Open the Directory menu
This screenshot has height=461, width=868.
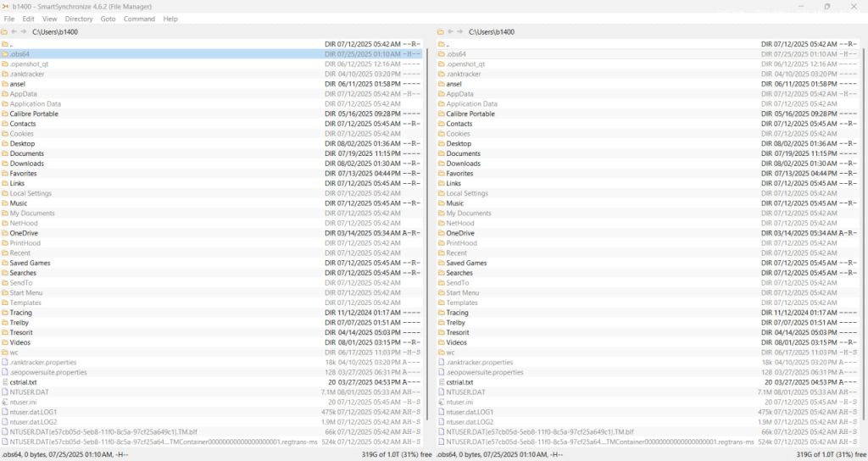point(79,19)
